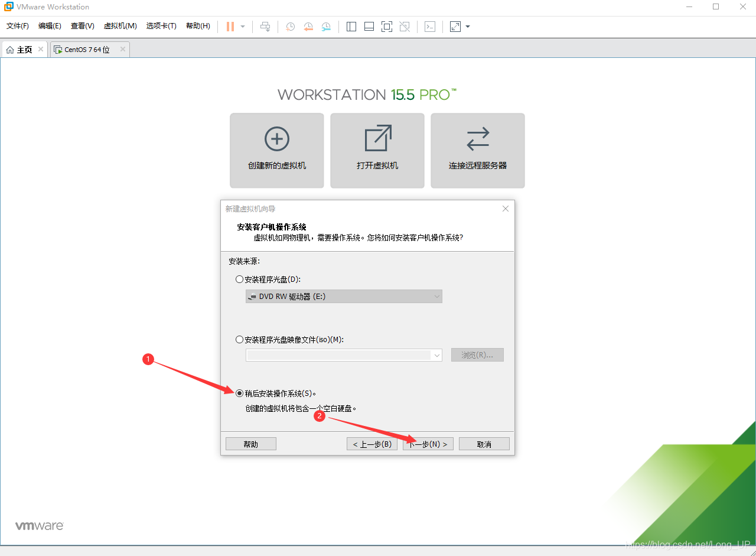
Task: Close the 新建虚拟机向导 dialog
Action: [x=506, y=209]
